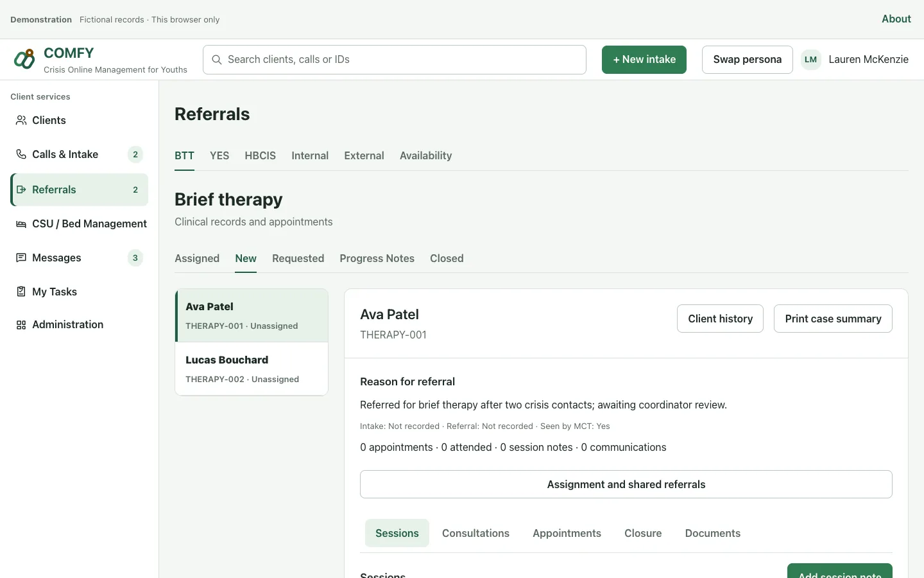Open the External referrals tab
Screen dimensions: 924x578
[364, 155]
